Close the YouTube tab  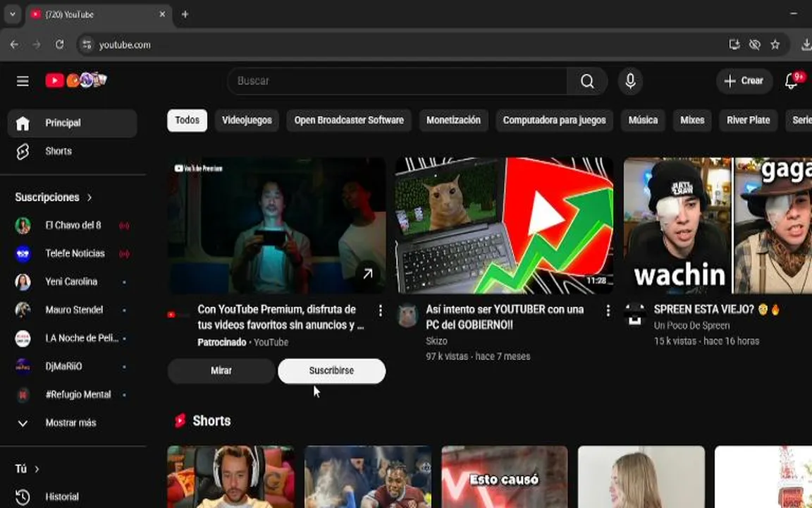(162, 15)
